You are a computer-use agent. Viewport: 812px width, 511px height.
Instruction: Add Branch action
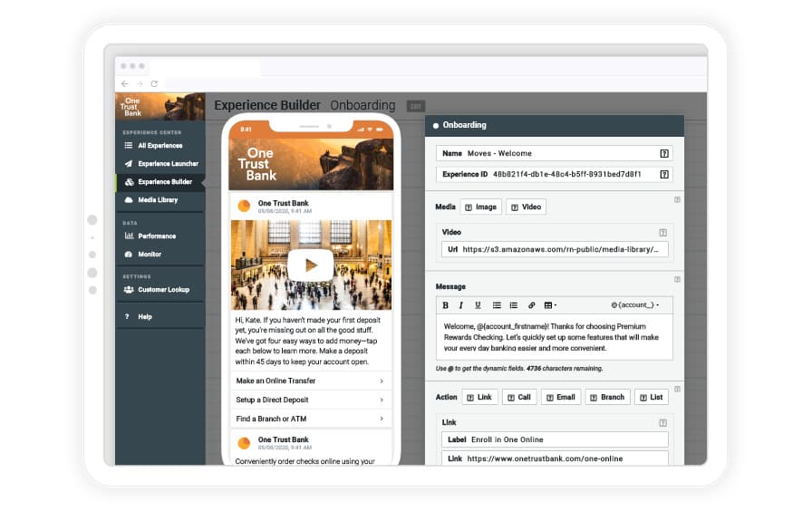(x=608, y=398)
